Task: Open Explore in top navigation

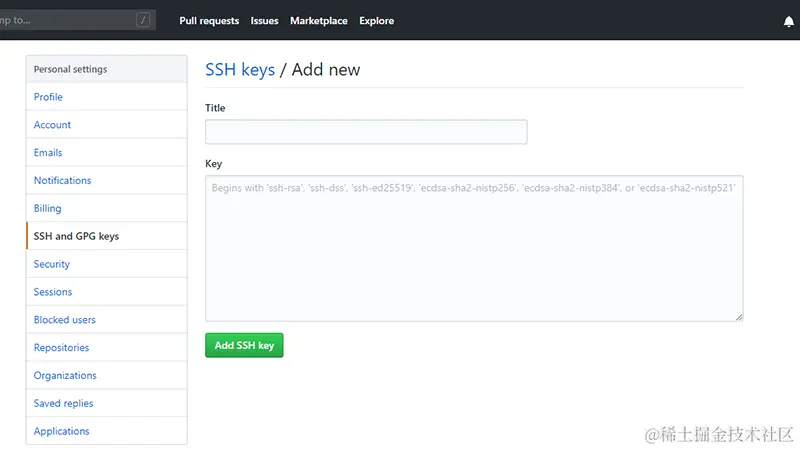Action: point(377,21)
